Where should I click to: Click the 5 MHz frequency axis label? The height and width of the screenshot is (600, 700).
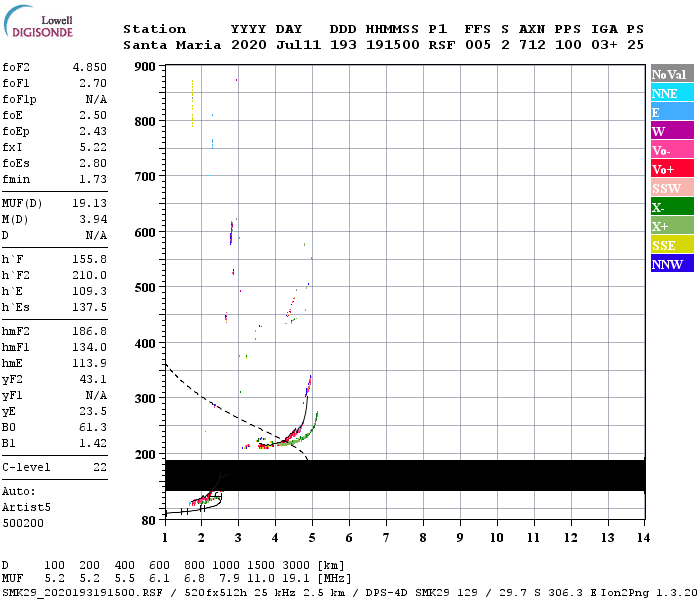(x=312, y=538)
